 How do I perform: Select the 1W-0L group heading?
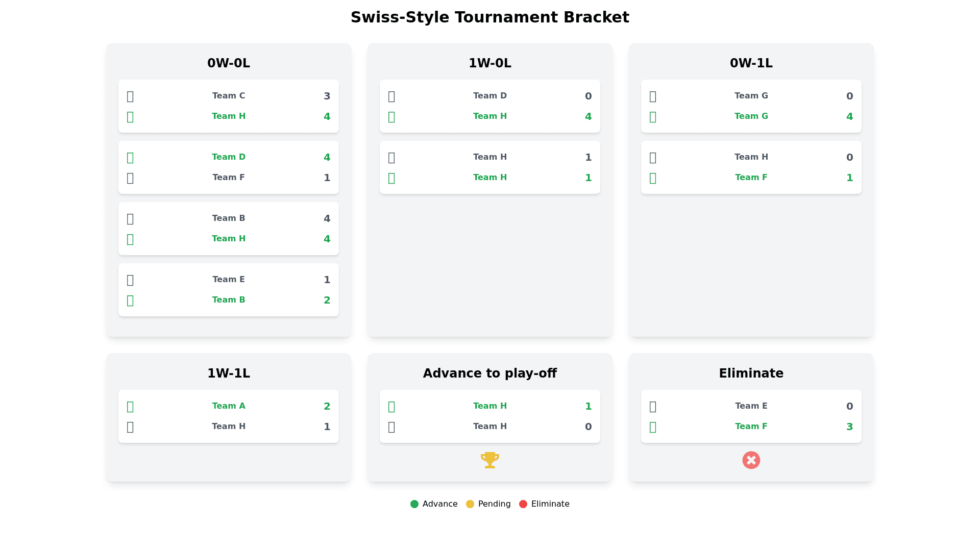tap(490, 63)
